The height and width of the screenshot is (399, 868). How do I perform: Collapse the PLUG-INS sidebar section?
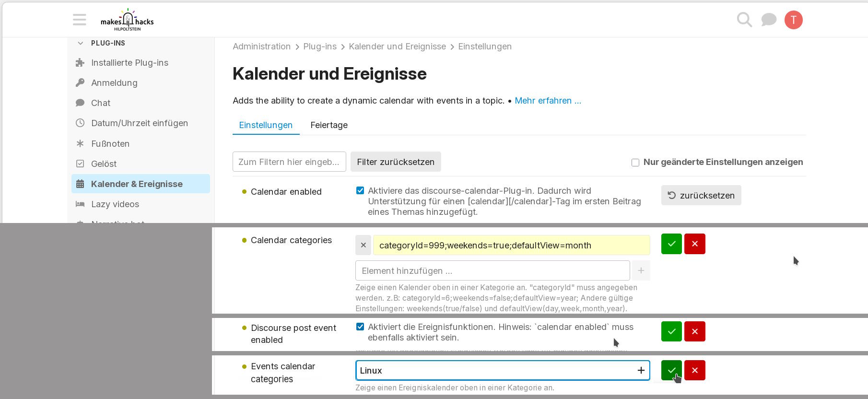coord(81,43)
